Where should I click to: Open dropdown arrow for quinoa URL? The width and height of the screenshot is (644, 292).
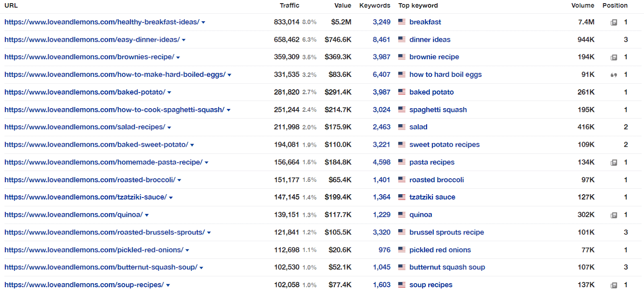tap(147, 215)
